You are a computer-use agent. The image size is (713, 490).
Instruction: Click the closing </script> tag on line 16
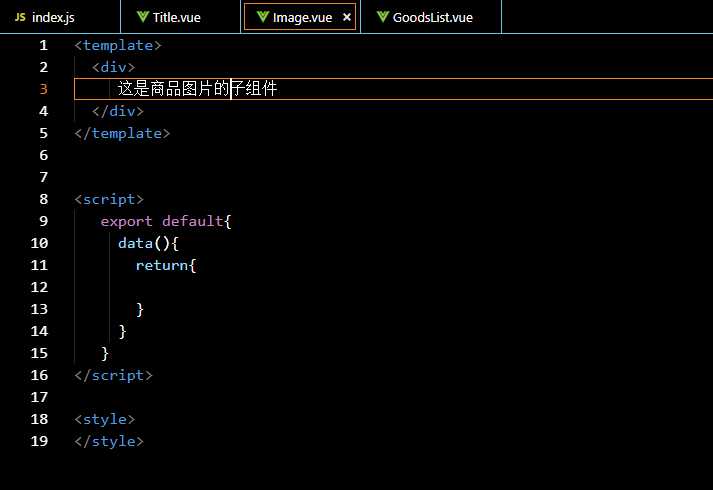(x=114, y=375)
